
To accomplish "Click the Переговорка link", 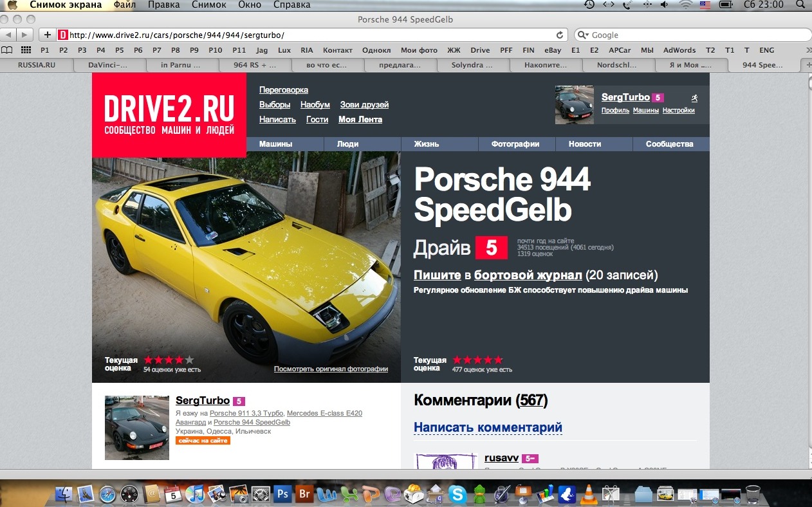I will [x=284, y=90].
